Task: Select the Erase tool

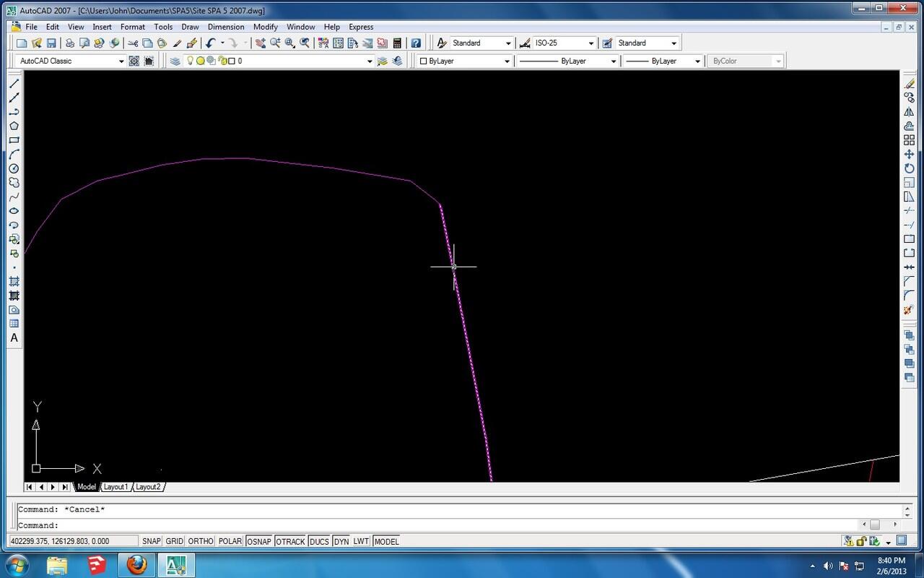Action: (x=910, y=84)
